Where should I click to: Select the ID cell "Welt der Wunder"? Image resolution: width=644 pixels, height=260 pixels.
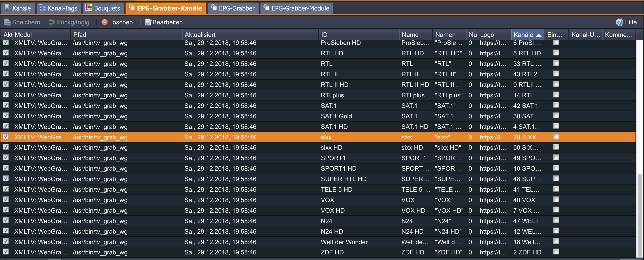click(x=344, y=242)
